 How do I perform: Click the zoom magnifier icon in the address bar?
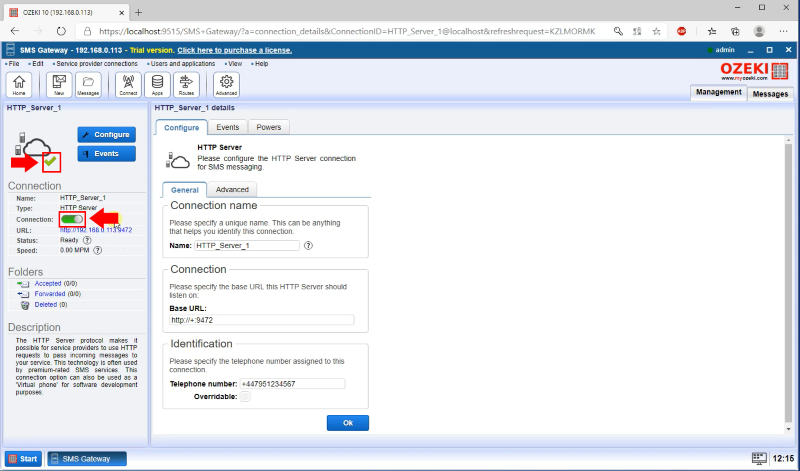pyautogui.click(x=618, y=31)
